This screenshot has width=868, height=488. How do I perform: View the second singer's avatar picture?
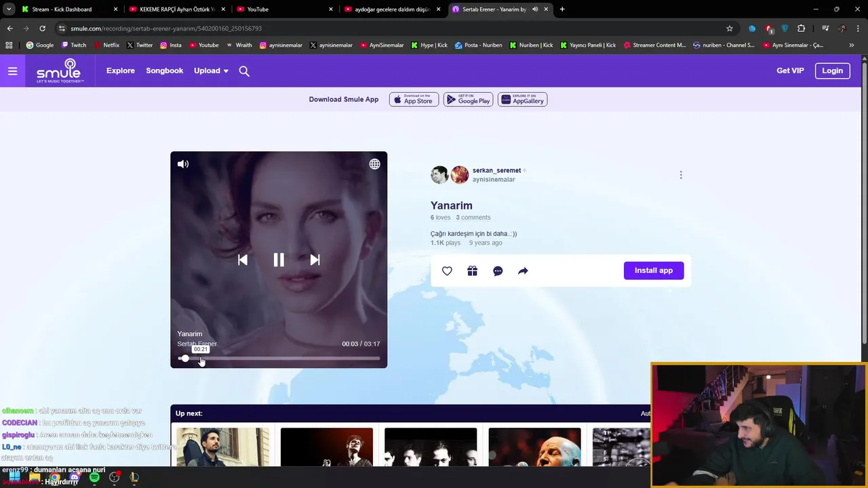(460, 175)
